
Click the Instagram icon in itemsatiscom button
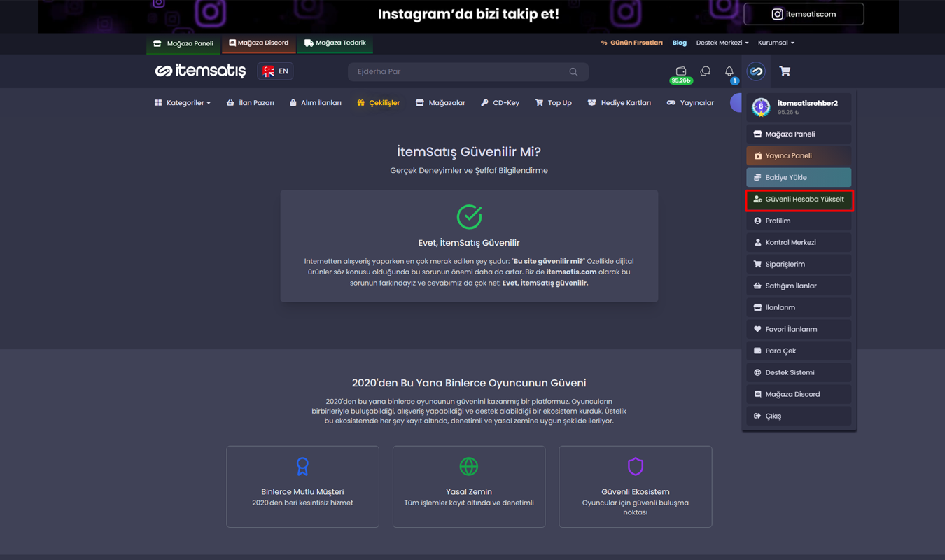click(777, 14)
